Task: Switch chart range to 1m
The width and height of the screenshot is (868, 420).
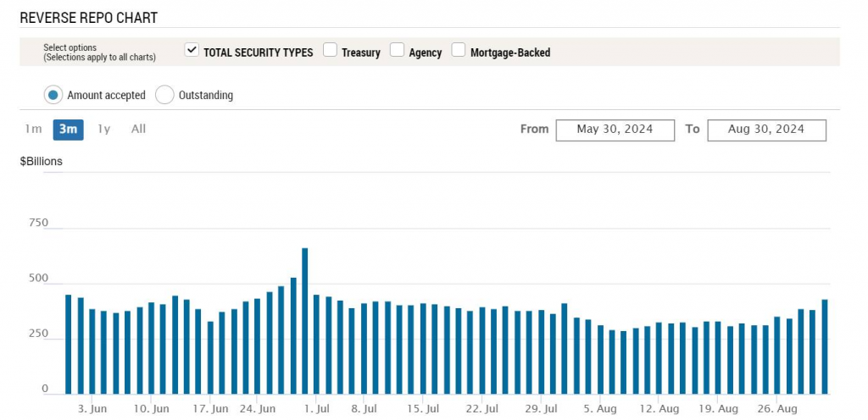Action: click(x=33, y=129)
